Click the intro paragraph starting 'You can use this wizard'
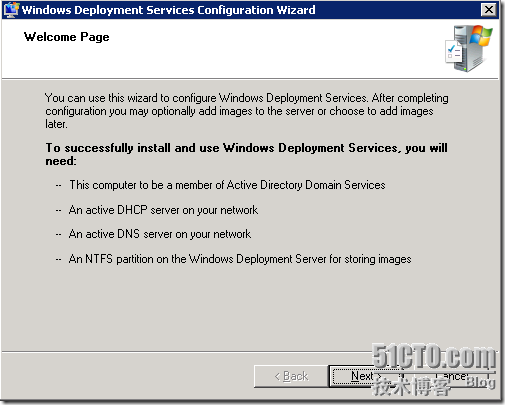Screen dimensions: 505x405 tap(247, 111)
